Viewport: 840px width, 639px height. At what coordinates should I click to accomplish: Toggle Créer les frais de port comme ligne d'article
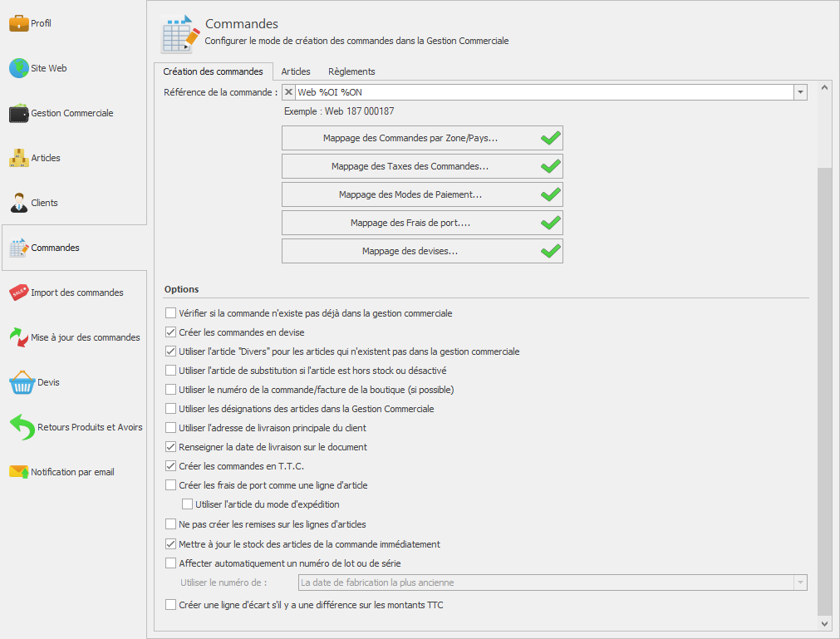point(170,485)
